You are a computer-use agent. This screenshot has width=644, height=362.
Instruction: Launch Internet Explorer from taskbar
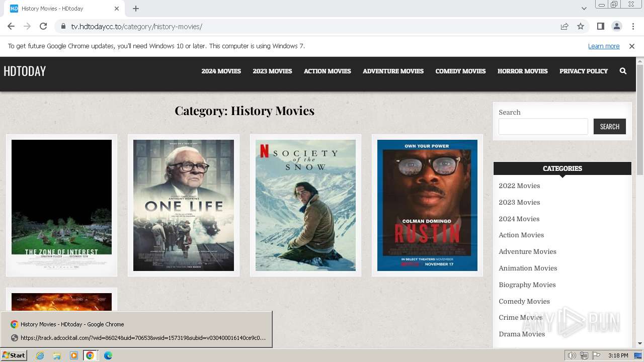[x=40, y=355]
